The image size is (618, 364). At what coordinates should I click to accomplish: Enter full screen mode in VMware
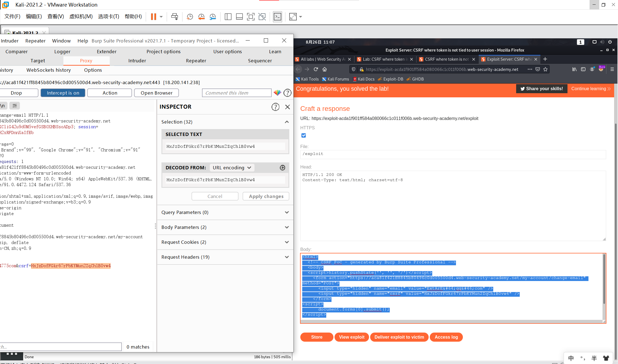(293, 17)
